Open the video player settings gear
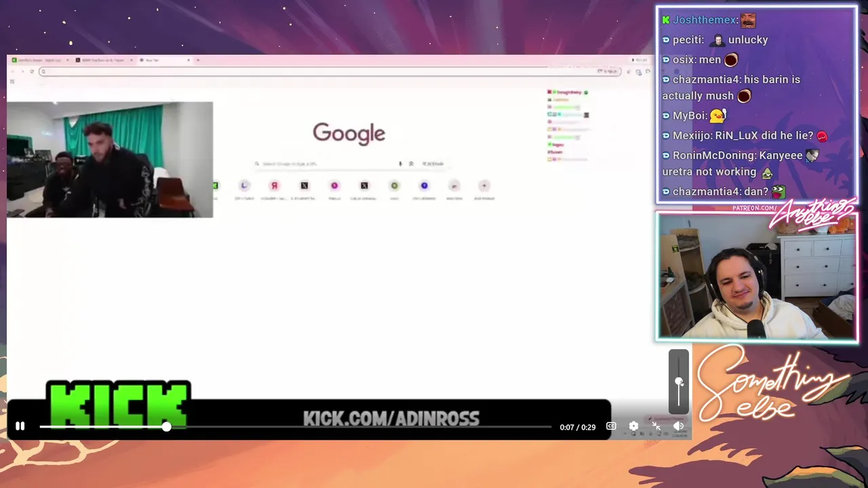Image resolution: width=868 pixels, height=488 pixels. point(633,426)
